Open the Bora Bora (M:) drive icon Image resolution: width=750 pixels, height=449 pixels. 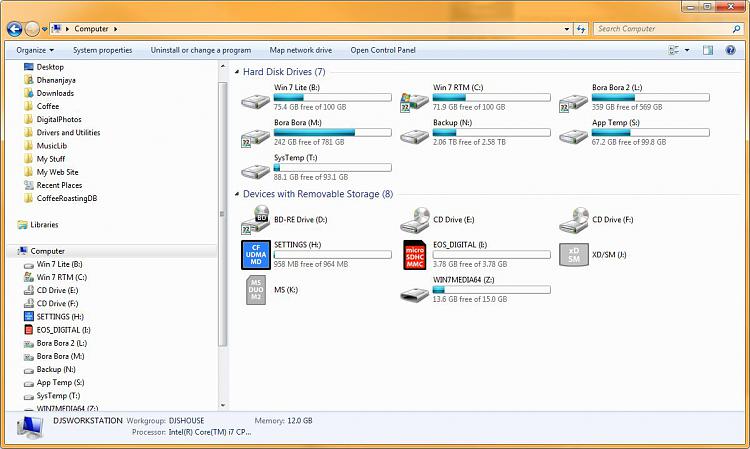coord(255,137)
